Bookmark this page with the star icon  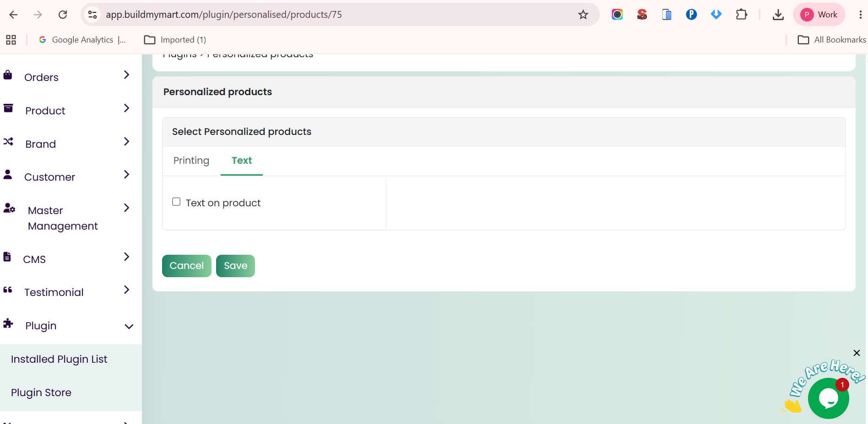[583, 15]
